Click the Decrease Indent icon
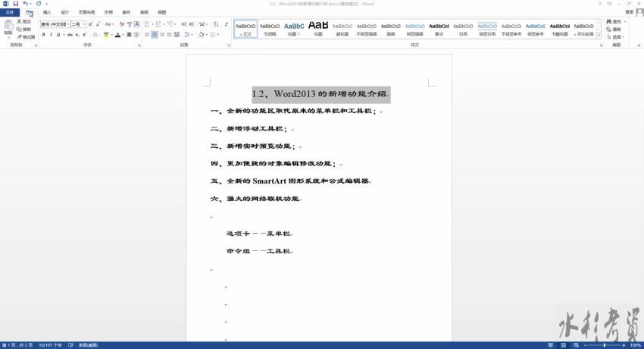 click(x=184, y=24)
